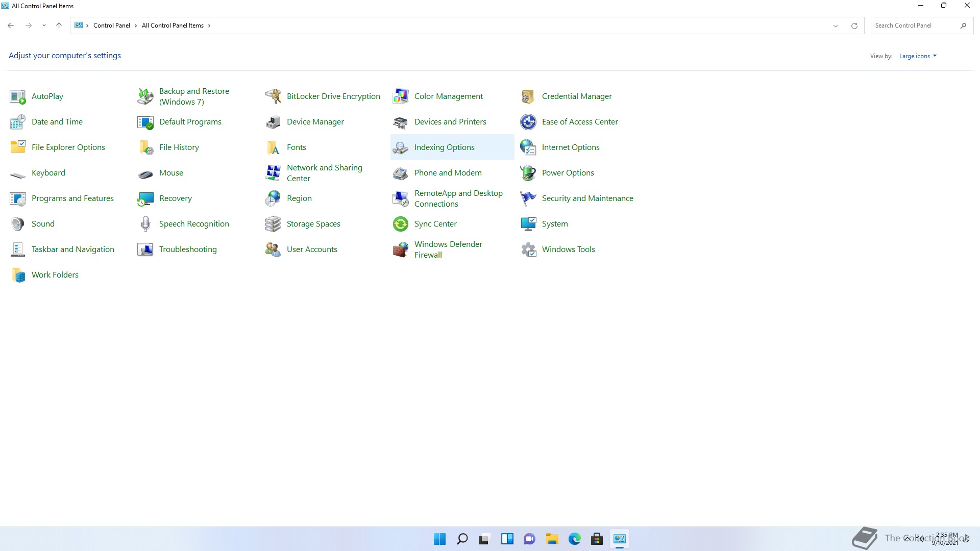Open BitLocker Drive Encryption icon

(x=273, y=96)
